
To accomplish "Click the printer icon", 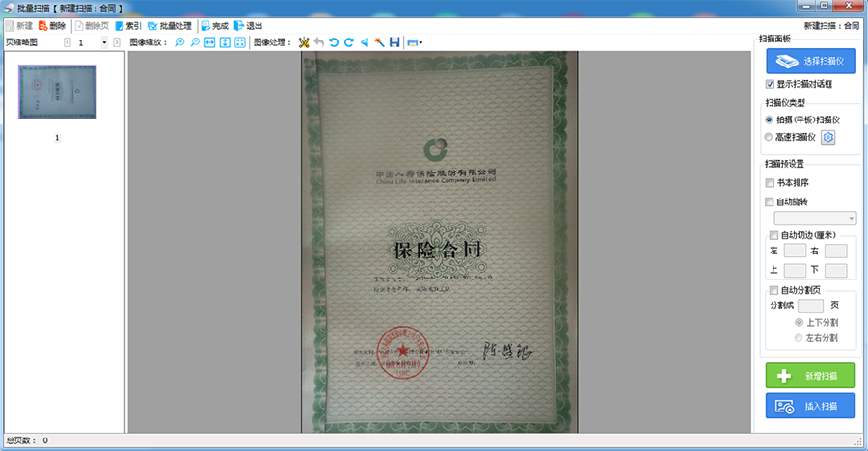I will [413, 42].
